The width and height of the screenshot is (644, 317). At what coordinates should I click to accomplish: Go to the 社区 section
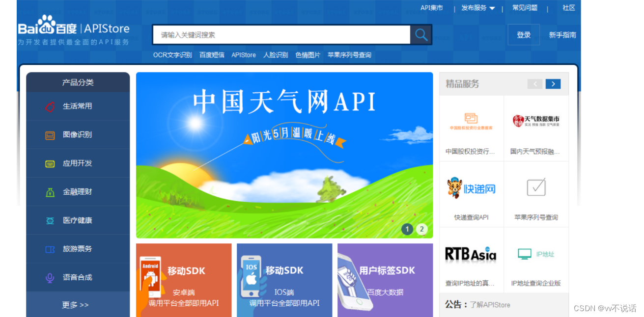[x=568, y=8]
